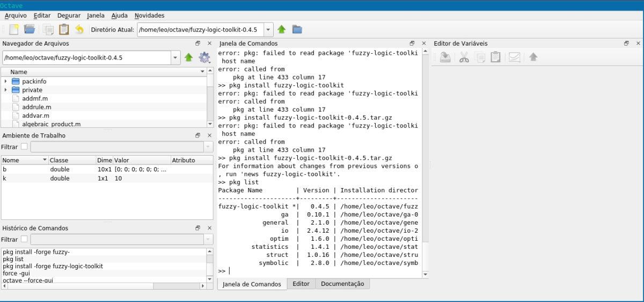Image resolution: width=644 pixels, height=302 pixels.
Task: Select 'pkg list' in command history
Action: [x=13, y=259]
